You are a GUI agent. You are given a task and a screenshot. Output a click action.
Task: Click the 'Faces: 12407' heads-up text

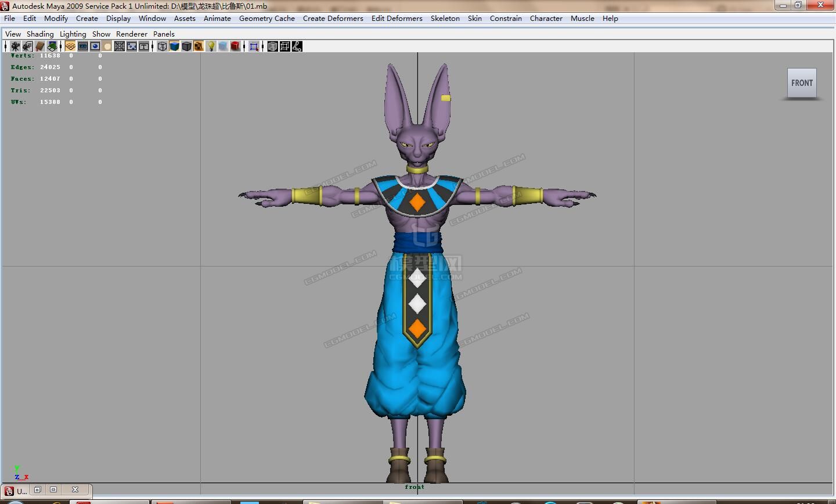pos(35,79)
